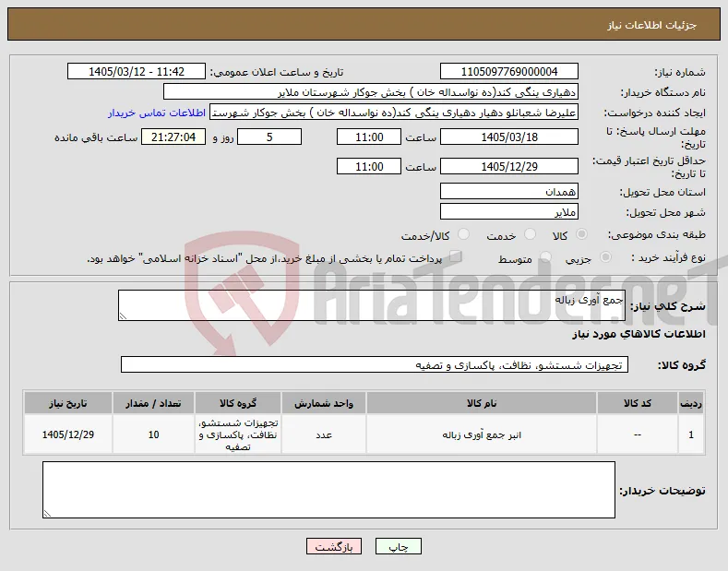The width and height of the screenshot is (728, 571).
Task: Click the need date cell 1405/12/29 in table
Action: (x=67, y=434)
